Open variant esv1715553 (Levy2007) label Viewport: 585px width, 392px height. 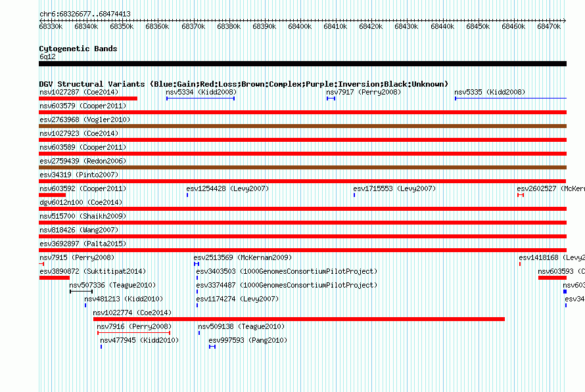(394, 188)
